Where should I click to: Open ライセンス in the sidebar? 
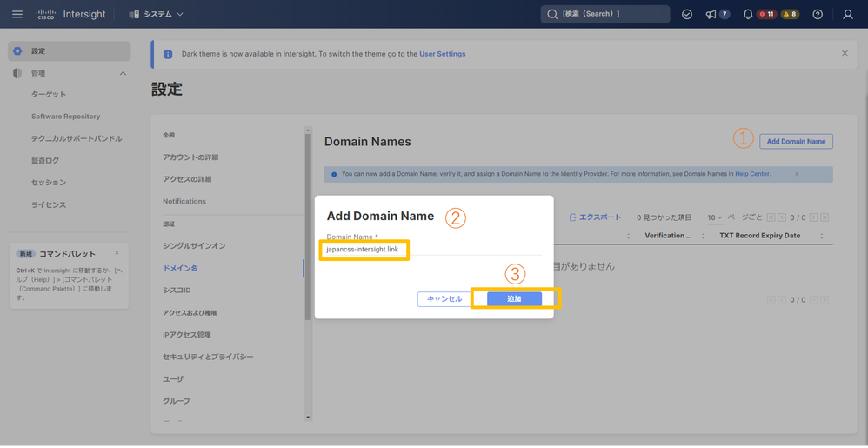tap(49, 204)
